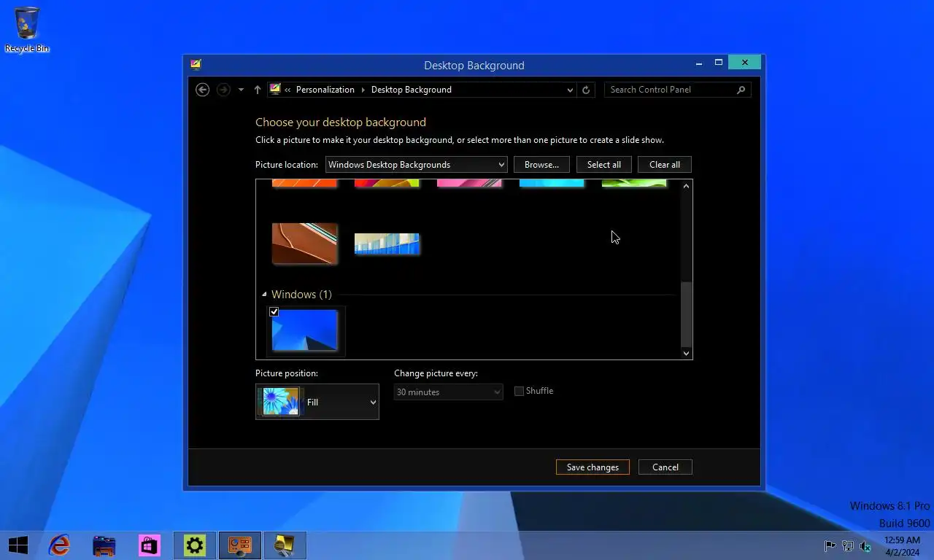Screen dimensions: 934x560
Task: Click the Windows Start button
Action: pos(18,545)
